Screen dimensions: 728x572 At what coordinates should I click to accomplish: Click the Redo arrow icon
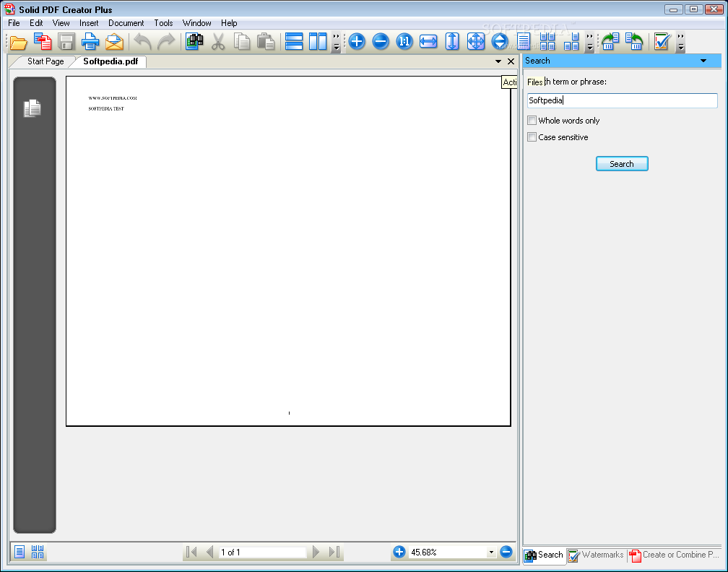point(166,42)
